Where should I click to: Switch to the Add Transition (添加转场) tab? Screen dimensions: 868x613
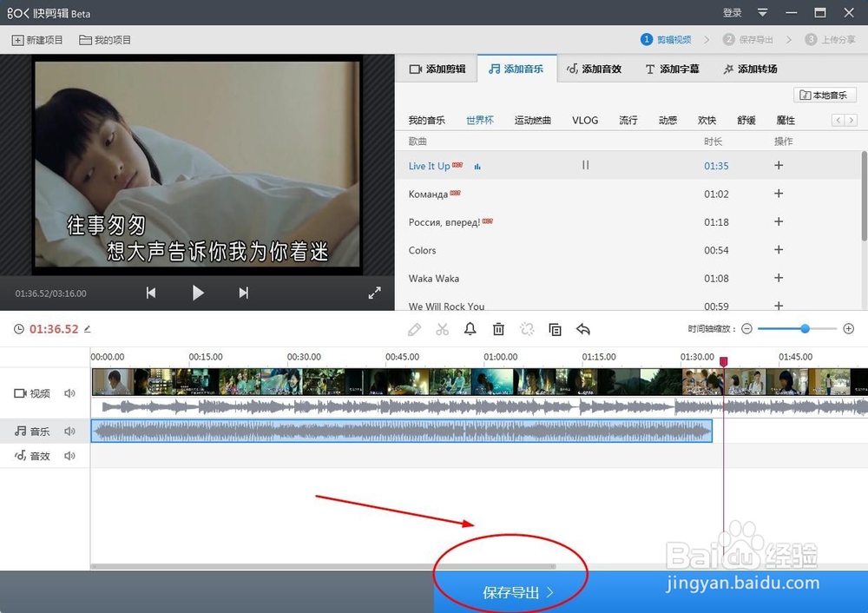750,69
